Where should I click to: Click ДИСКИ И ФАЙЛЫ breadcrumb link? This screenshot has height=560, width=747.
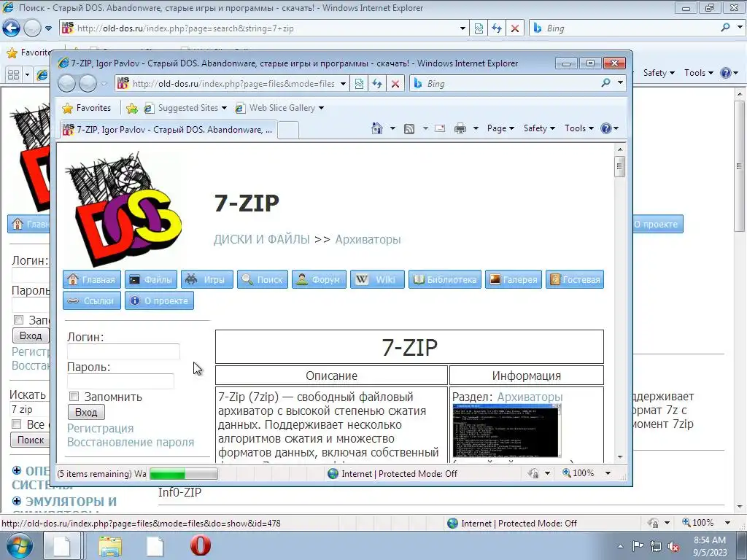pyautogui.click(x=262, y=239)
